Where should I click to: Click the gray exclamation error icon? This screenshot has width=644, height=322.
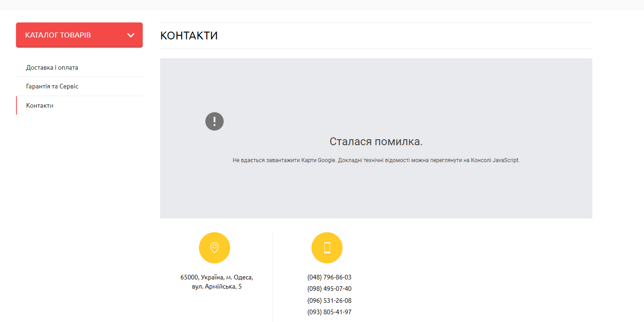tap(215, 121)
